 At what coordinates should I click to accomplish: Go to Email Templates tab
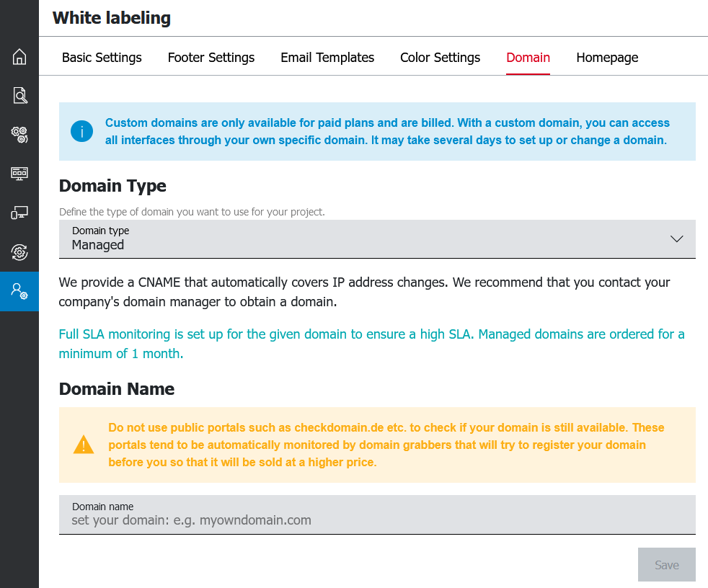coord(327,58)
